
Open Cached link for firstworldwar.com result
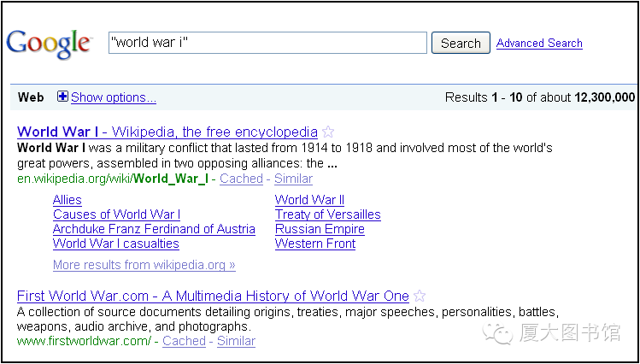(184, 341)
